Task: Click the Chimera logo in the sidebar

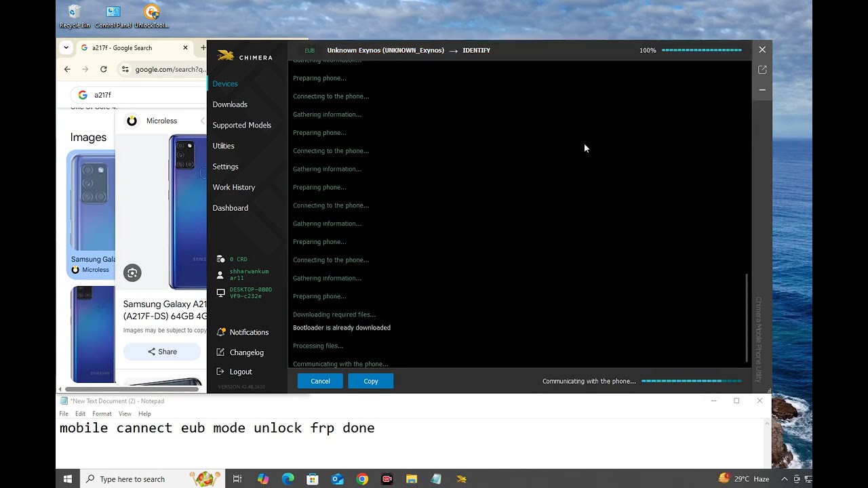Action: 245,56
